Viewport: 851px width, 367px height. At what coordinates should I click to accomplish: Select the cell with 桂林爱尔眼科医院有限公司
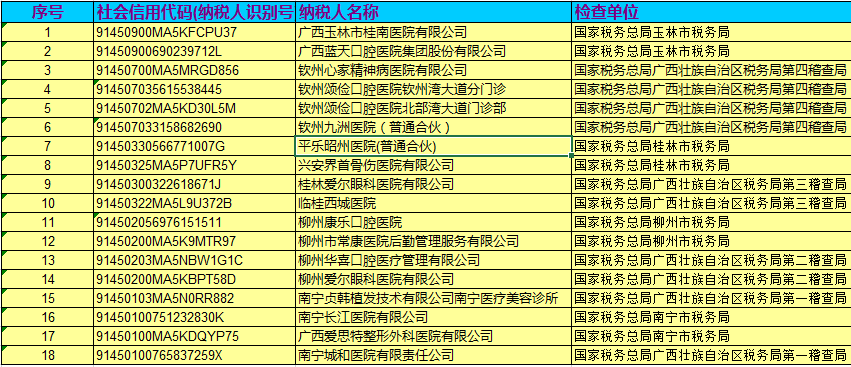coord(433,184)
